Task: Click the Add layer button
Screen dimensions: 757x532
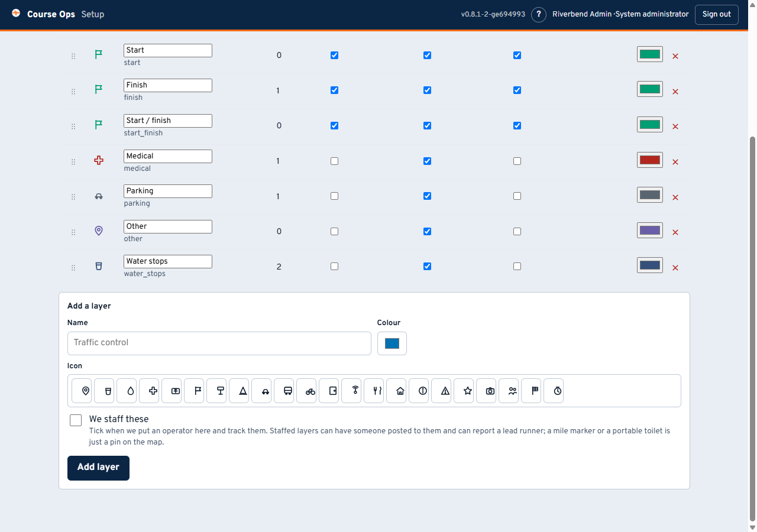Action: [x=98, y=468]
